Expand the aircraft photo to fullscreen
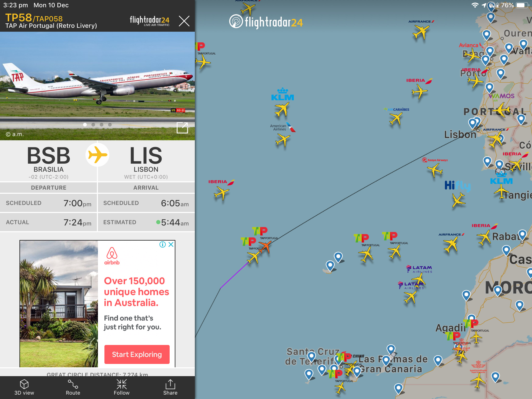The image size is (532, 399). pyautogui.click(x=182, y=128)
